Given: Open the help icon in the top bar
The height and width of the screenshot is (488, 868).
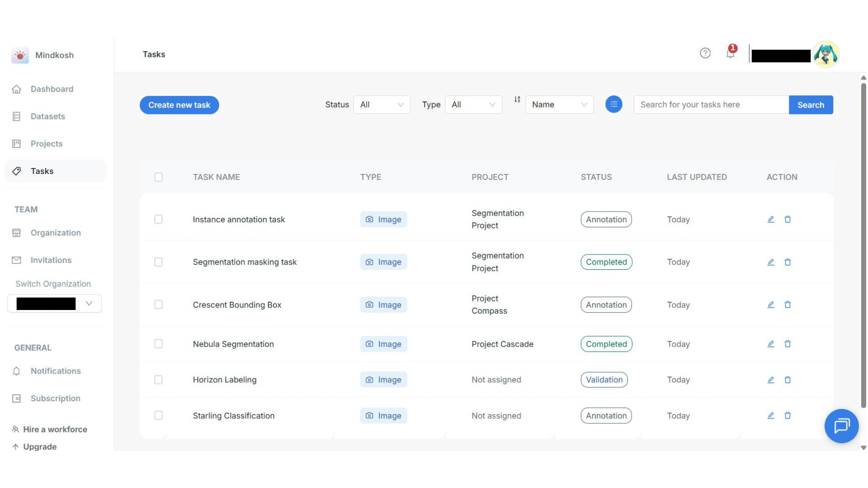Looking at the screenshot, I should coord(705,53).
